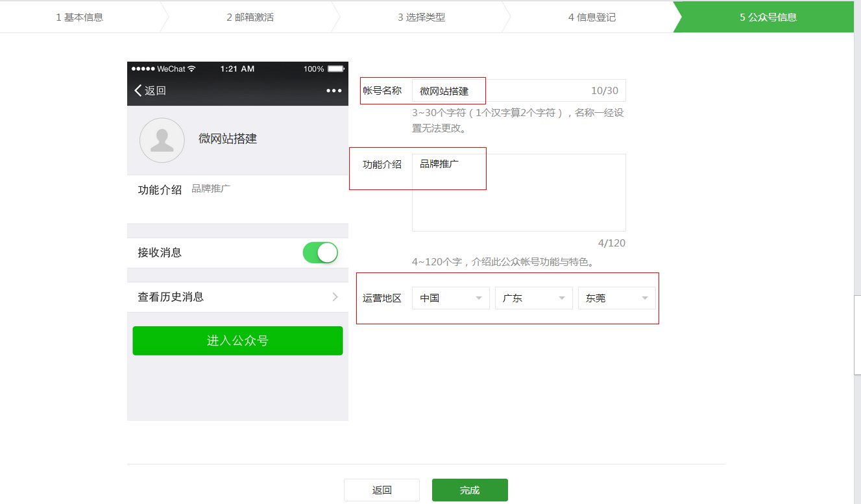Toggle off the 接收消息 switch
The width and height of the screenshot is (861, 504).
coord(320,252)
